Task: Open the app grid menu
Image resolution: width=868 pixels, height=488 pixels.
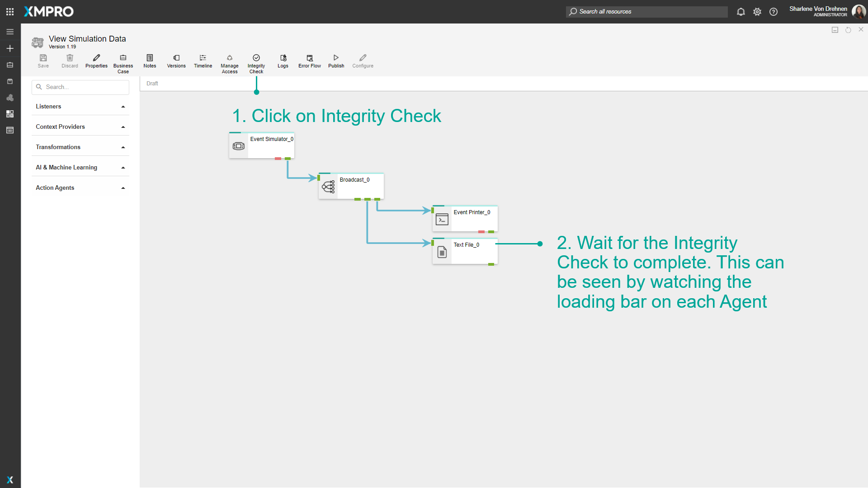Action: point(9,11)
